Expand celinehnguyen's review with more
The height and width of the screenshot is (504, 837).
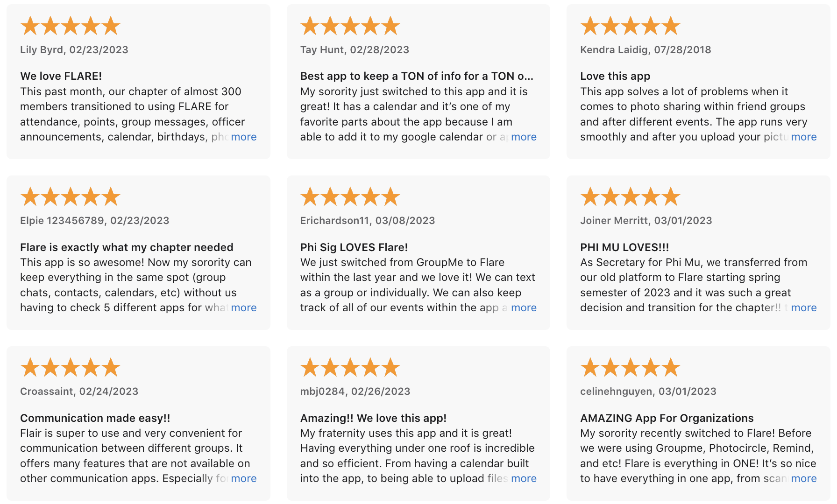(x=803, y=478)
